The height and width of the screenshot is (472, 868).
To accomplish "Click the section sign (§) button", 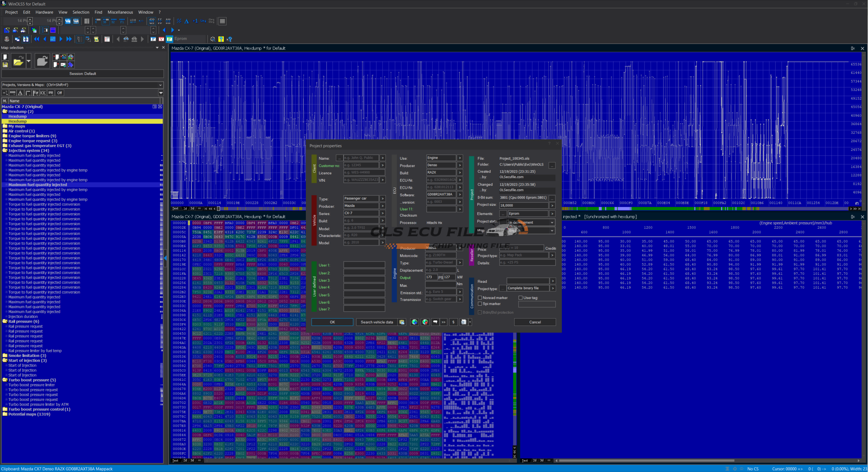I will [x=453, y=322].
